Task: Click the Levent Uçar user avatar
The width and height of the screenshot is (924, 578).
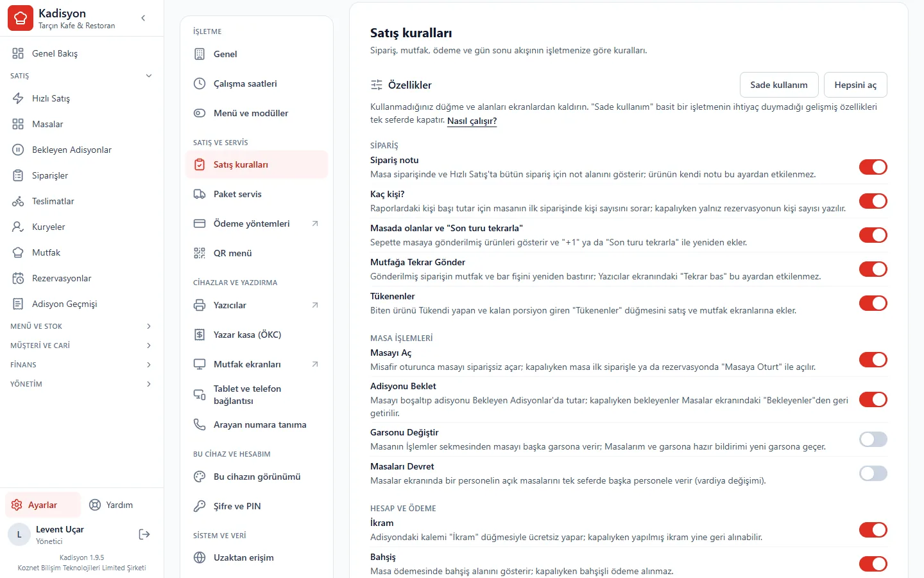Action: click(x=19, y=534)
